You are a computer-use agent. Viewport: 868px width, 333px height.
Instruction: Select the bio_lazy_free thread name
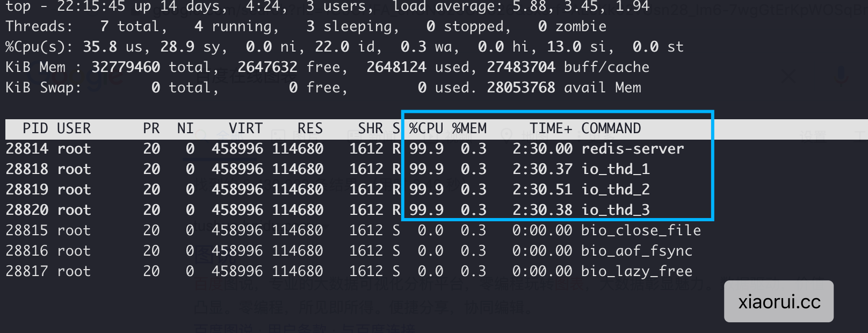click(x=636, y=271)
